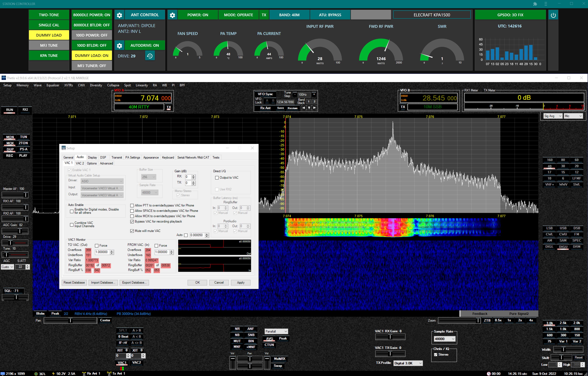Open autodrive settings gear icon

[x=119, y=45]
